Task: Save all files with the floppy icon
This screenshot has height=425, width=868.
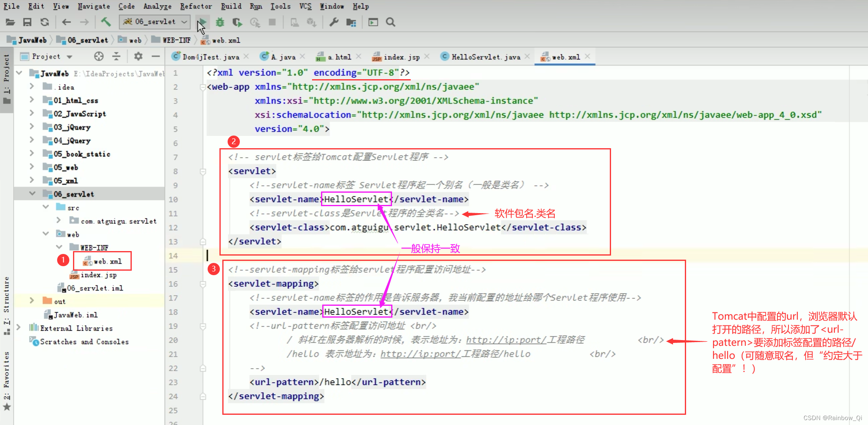Action: [x=27, y=22]
